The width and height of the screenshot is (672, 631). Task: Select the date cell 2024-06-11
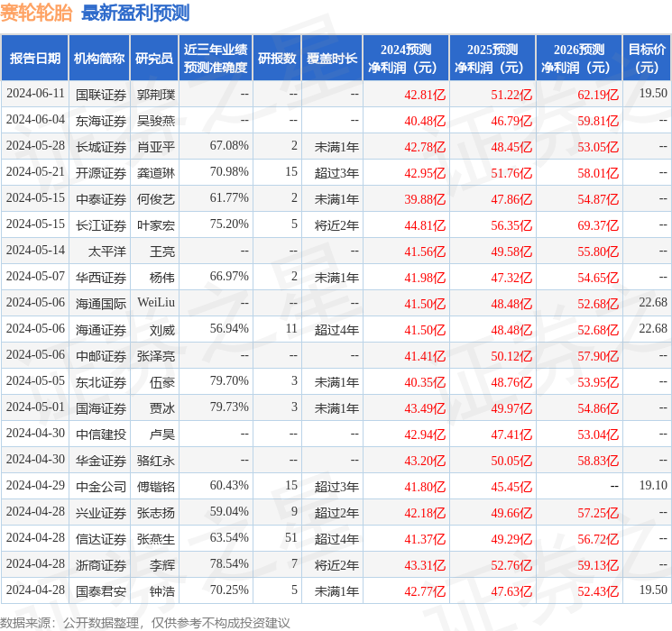(35, 94)
